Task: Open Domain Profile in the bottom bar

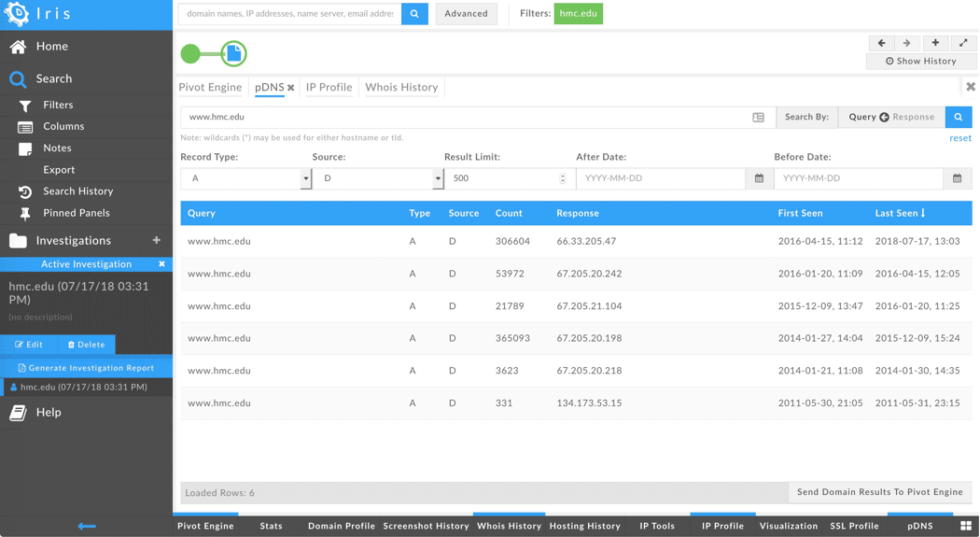Action: 342,526
